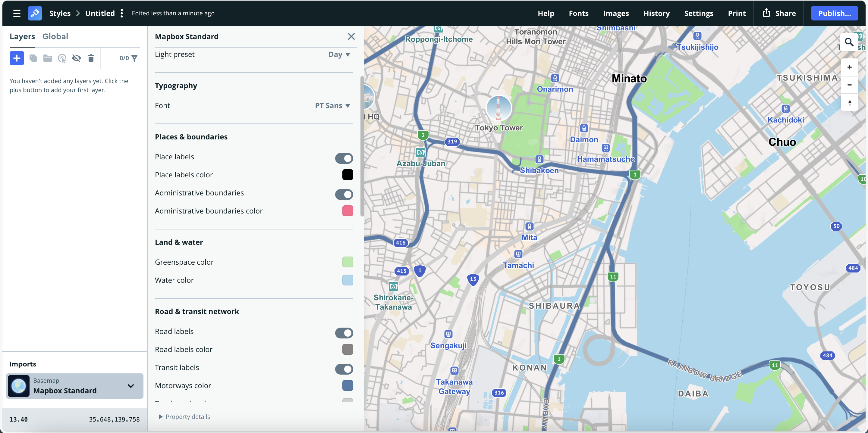This screenshot has height=433, width=868.
Task: Click the group layers folder icon
Action: 48,58
